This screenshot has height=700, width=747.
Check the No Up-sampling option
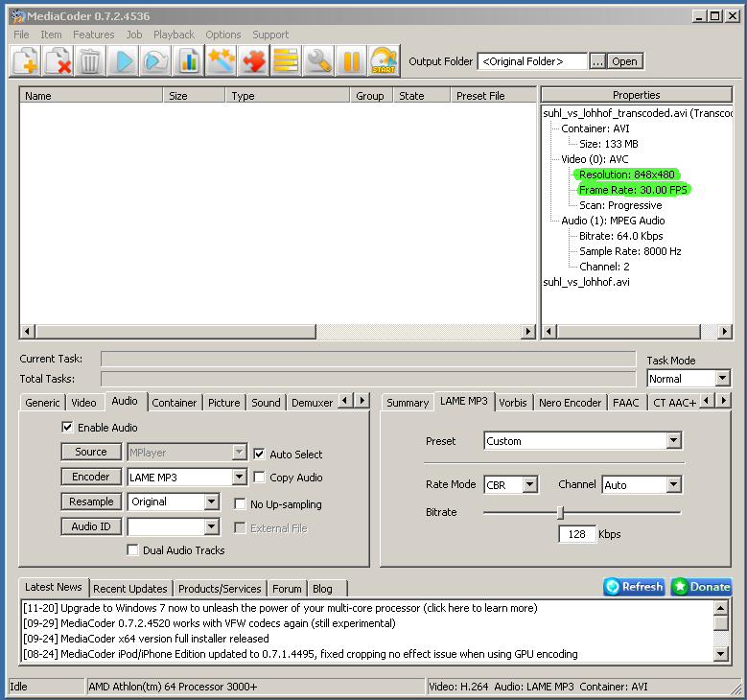coord(240,503)
